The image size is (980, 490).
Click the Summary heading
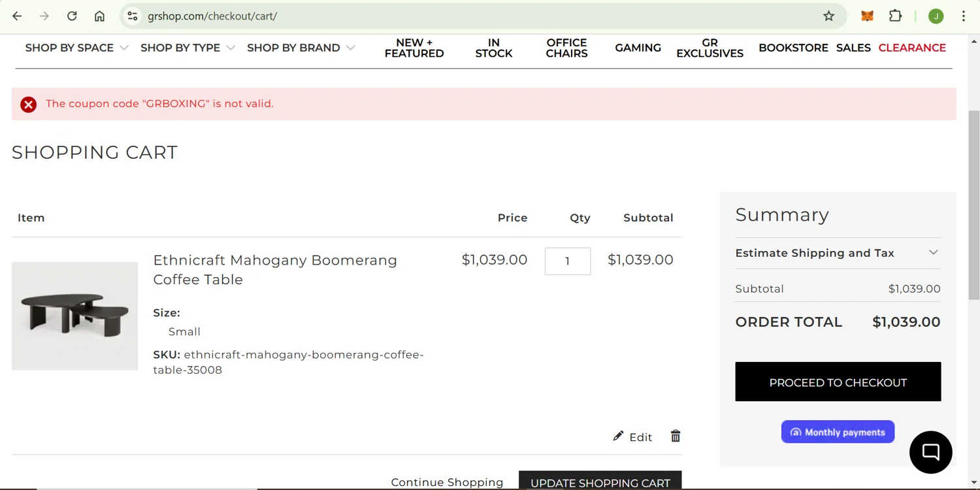pos(782,215)
